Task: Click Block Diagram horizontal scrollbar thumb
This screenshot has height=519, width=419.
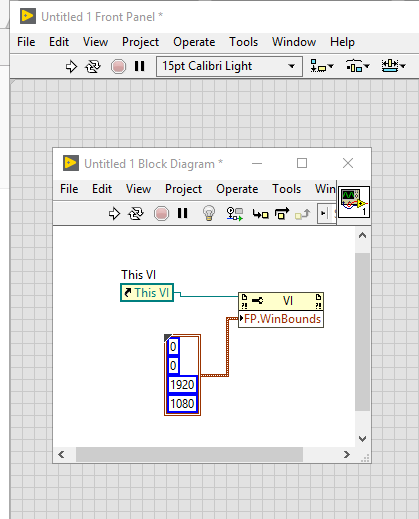Action: point(189,454)
